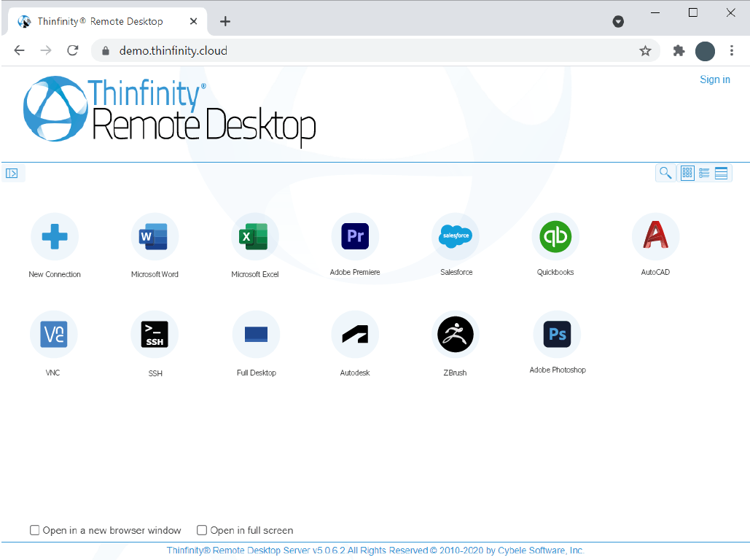Open the Salesforce cloud icon
This screenshot has width=750, height=560.
tap(456, 236)
